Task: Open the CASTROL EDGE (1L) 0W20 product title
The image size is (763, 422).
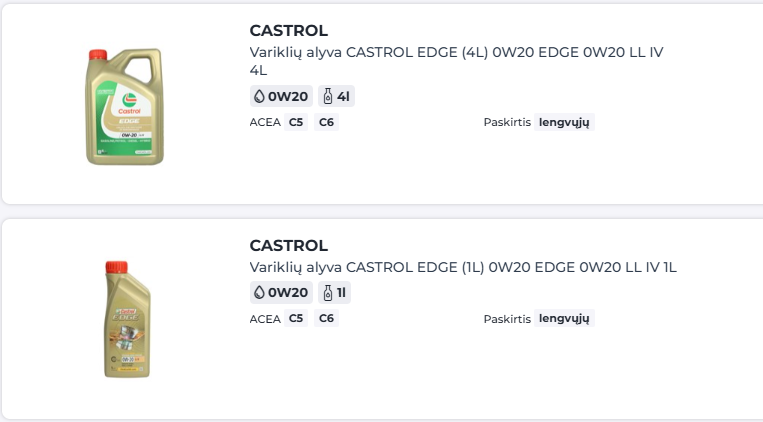Action: tap(463, 268)
